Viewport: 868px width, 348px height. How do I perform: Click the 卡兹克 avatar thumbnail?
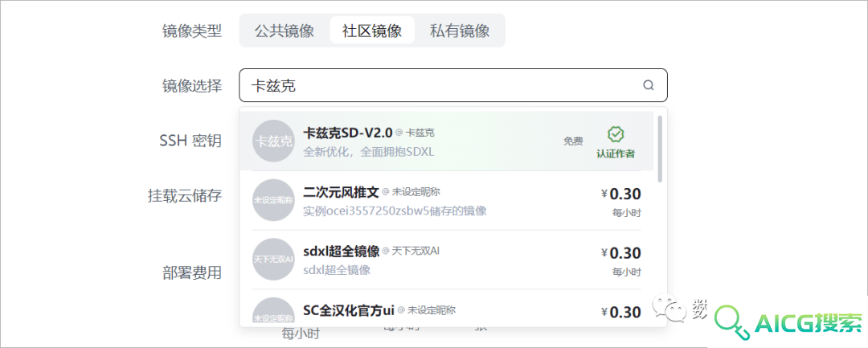[x=273, y=141]
